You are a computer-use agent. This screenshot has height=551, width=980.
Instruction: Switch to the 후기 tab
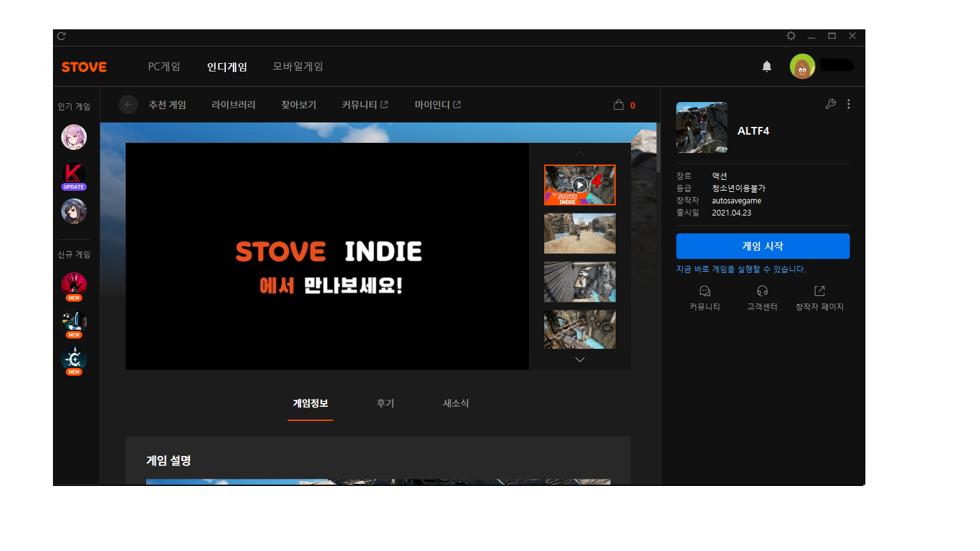click(385, 403)
